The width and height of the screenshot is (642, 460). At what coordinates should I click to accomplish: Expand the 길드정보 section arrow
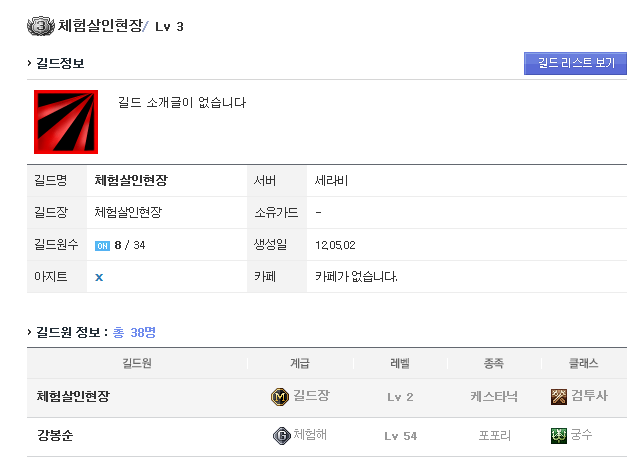(x=29, y=64)
